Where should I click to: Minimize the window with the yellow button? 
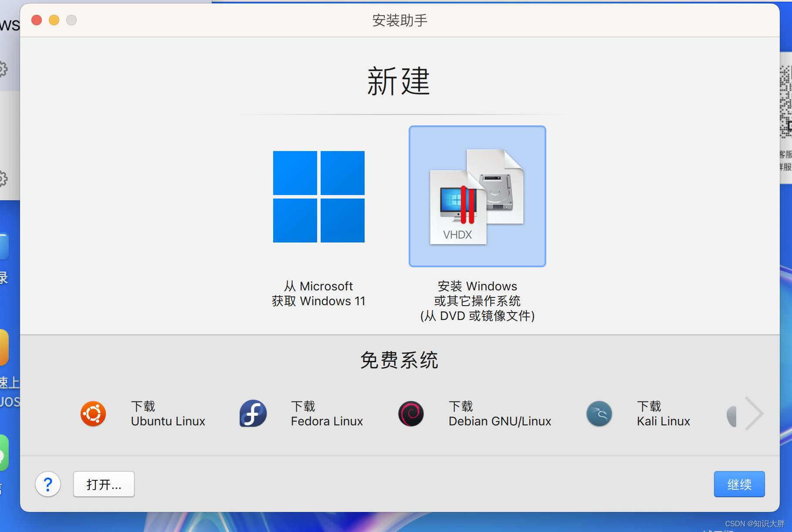pyautogui.click(x=54, y=20)
